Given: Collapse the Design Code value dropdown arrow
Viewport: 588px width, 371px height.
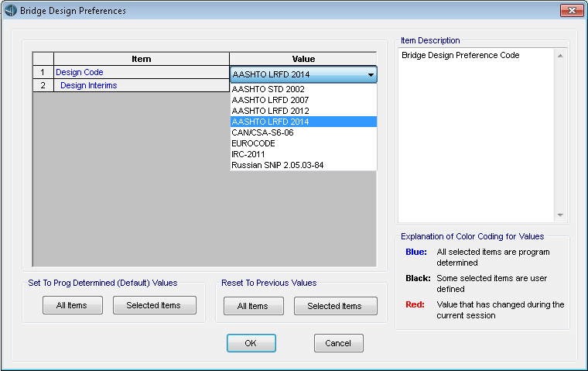Looking at the screenshot, I should click(371, 74).
